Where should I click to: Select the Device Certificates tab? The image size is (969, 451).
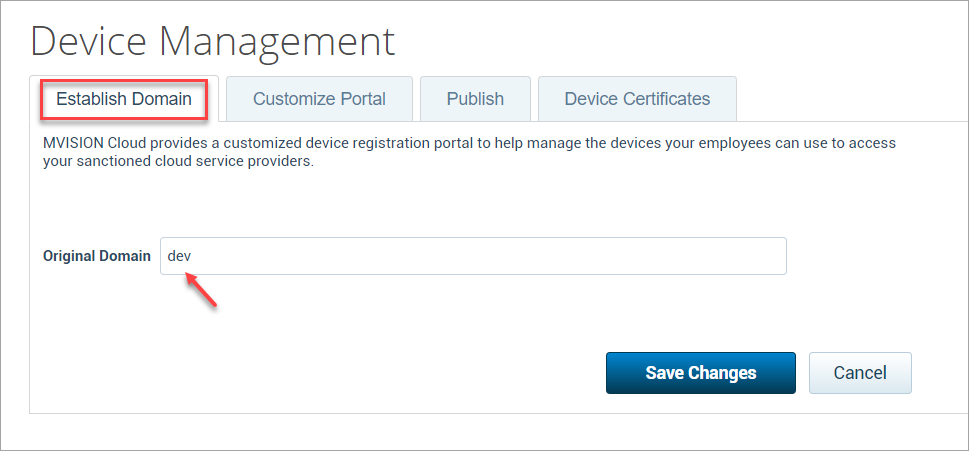(637, 99)
